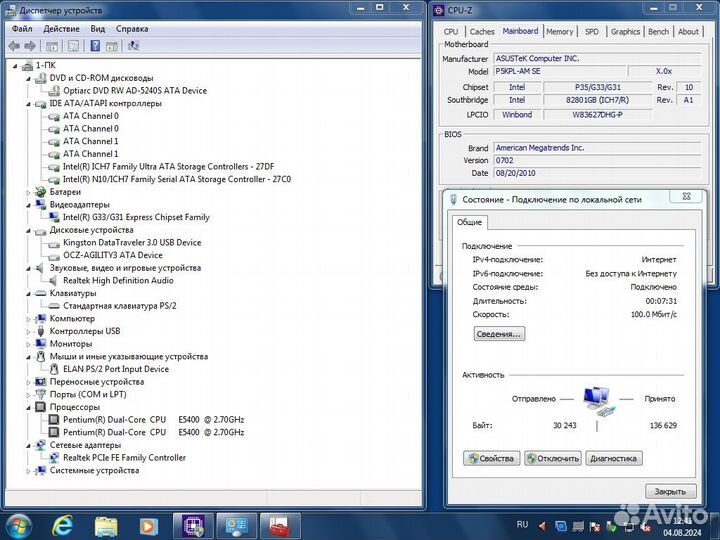This screenshot has height=540, width=720.
Task: Expand the Контроллеры USB category
Action: [28, 332]
